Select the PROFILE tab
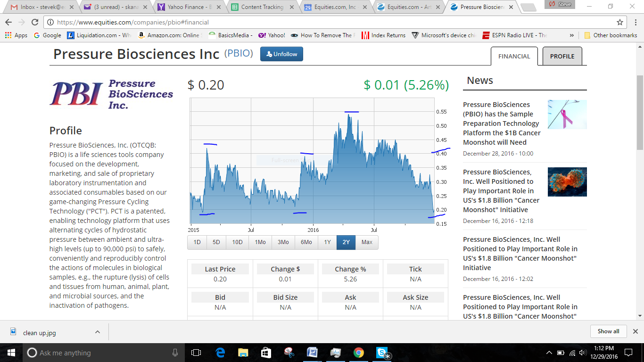This screenshot has height=362, width=644. 562,56
